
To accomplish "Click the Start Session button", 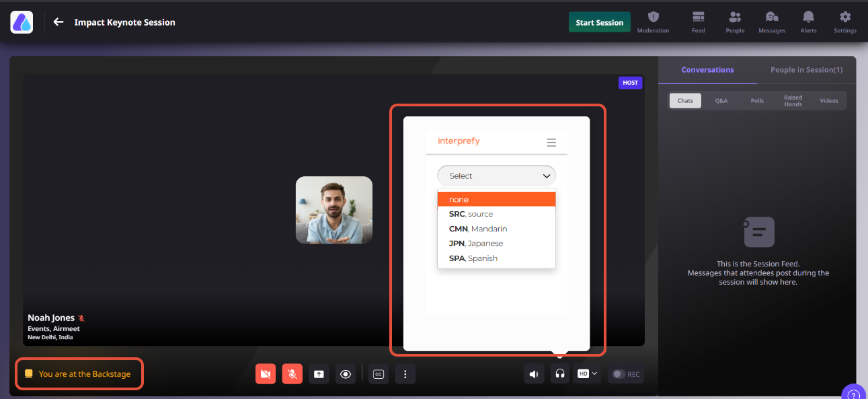I will (600, 22).
